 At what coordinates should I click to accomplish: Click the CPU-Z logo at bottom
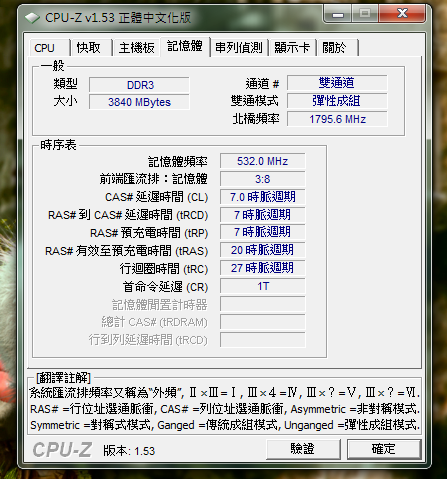click(x=62, y=450)
